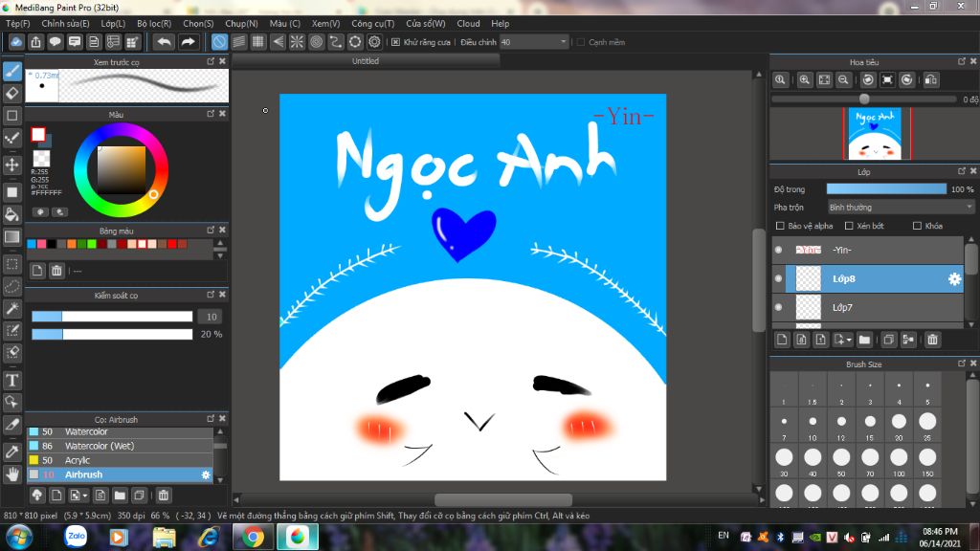Image resolution: width=980 pixels, height=551 pixels.
Task: Click the Undo arrow in the toolbar
Action: coord(164,42)
